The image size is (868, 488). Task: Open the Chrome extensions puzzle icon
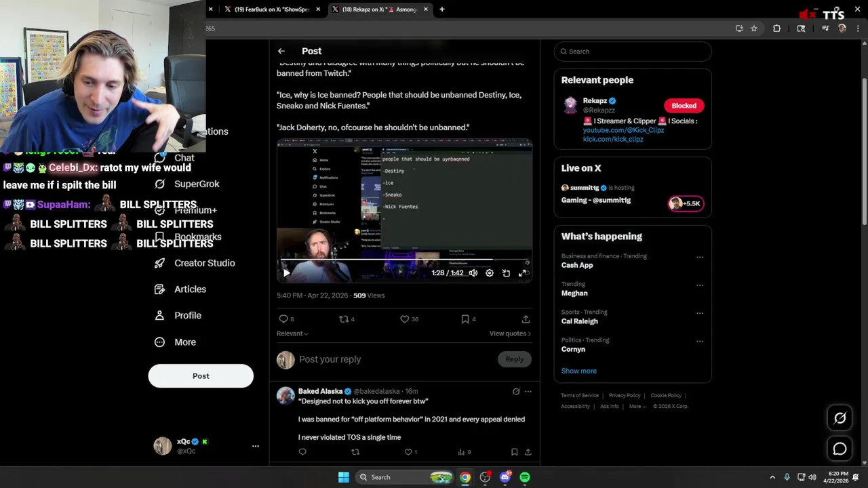776,28
